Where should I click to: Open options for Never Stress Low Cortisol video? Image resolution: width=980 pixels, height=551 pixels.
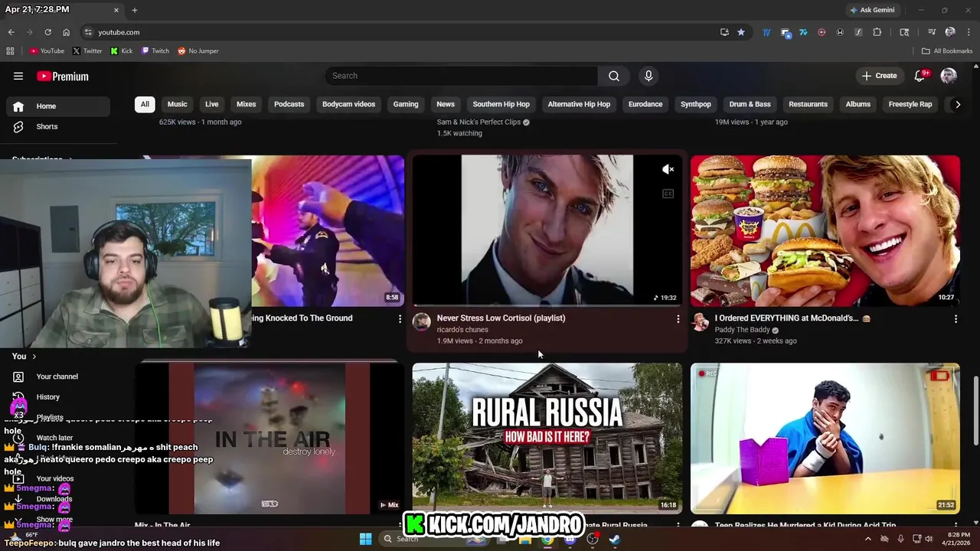(x=678, y=318)
